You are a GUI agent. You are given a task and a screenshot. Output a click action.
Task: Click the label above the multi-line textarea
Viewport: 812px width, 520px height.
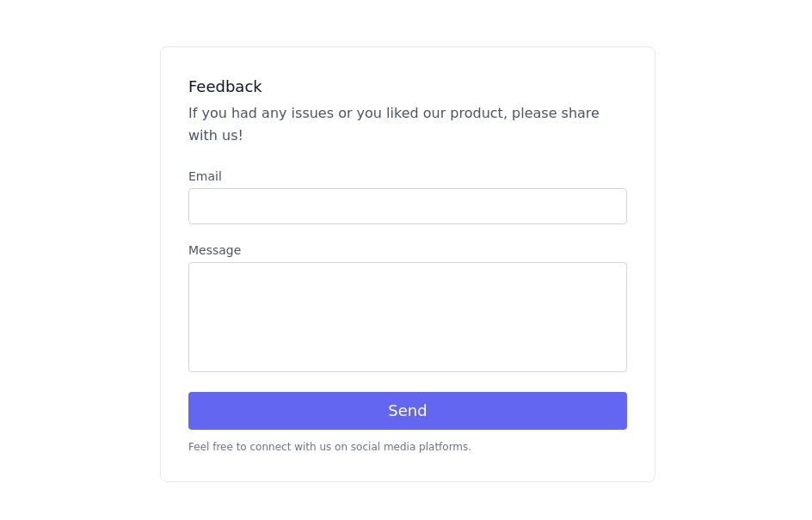point(214,250)
